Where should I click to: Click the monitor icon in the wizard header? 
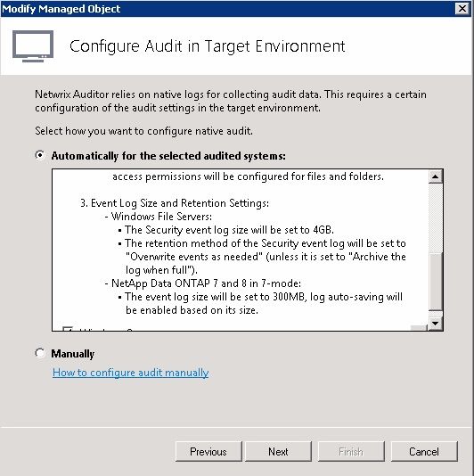click(x=33, y=46)
